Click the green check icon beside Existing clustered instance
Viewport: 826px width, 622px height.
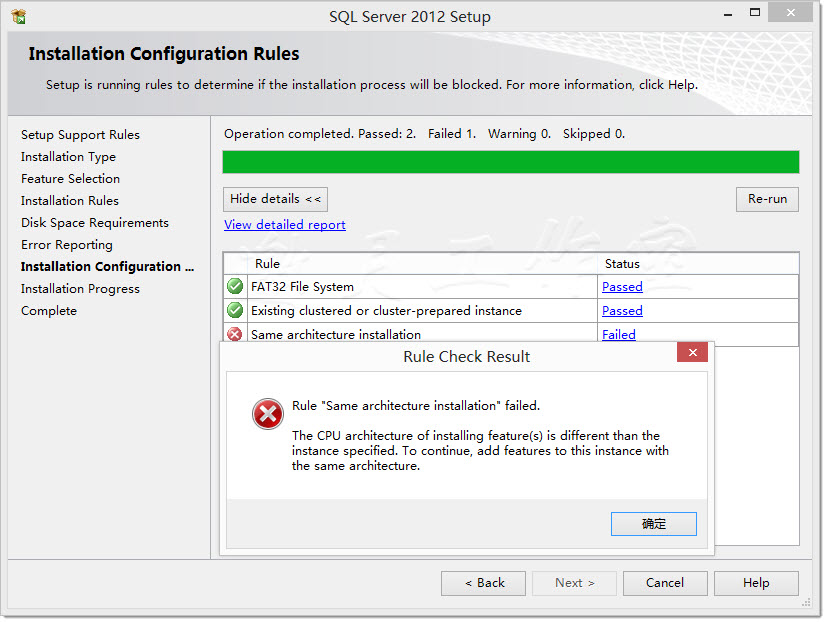(235, 310)
